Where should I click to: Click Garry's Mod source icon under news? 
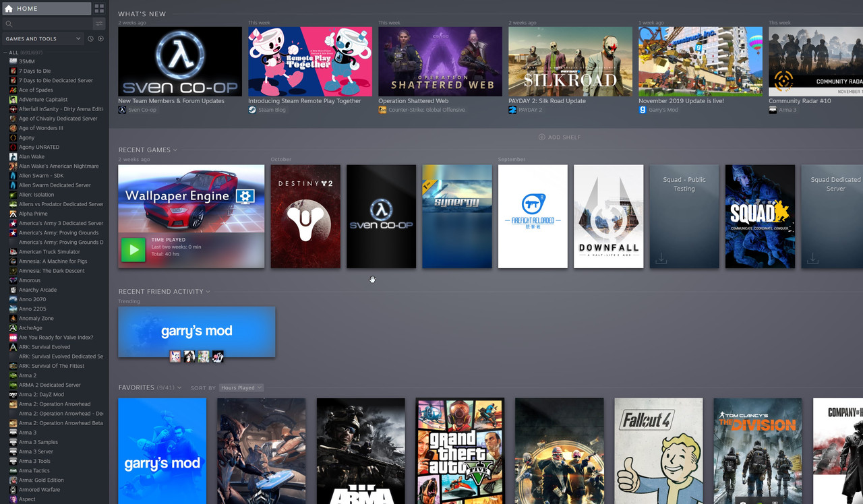point(643,110)
